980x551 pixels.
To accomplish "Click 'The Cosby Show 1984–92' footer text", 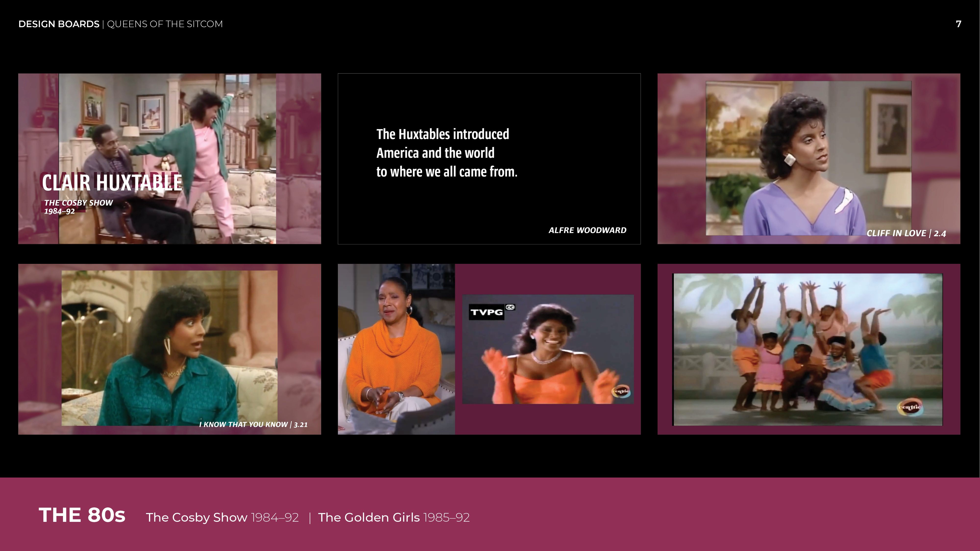I will click(x=222, y=517).
